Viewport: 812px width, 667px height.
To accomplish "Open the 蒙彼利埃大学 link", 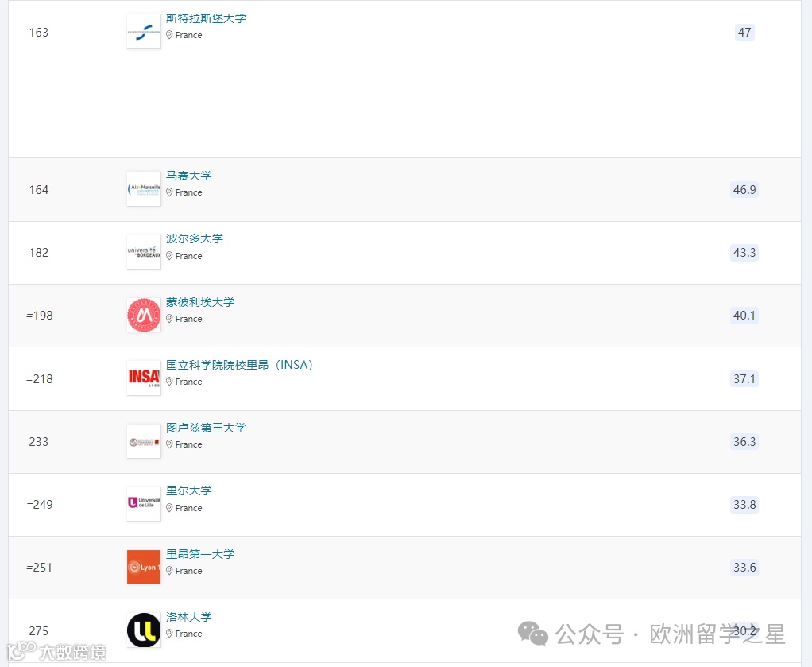I will tap(200, 302).
